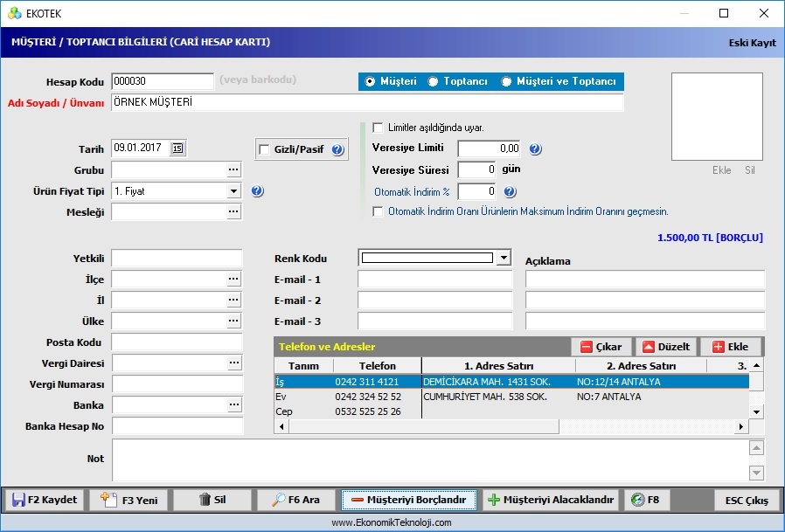Open the Vergi Dairesi lookup ellipsis button

tap(233, 363)
